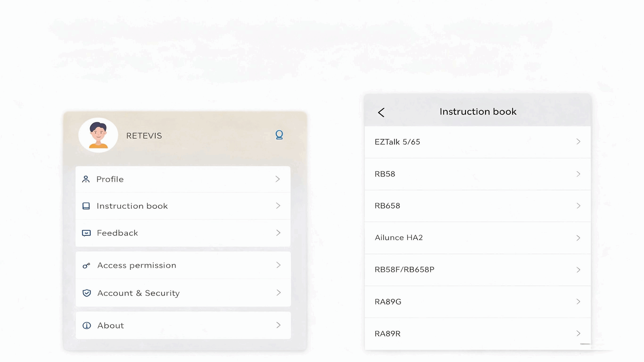The image size is (644, 362).
Task: Click the Instruction book icon in menu
Action: (86, 206)
